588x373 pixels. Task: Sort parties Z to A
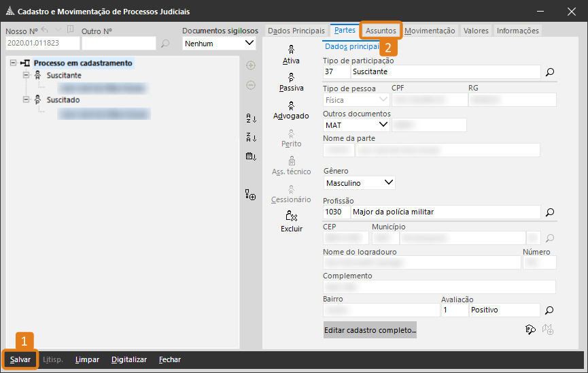(251, 137)
